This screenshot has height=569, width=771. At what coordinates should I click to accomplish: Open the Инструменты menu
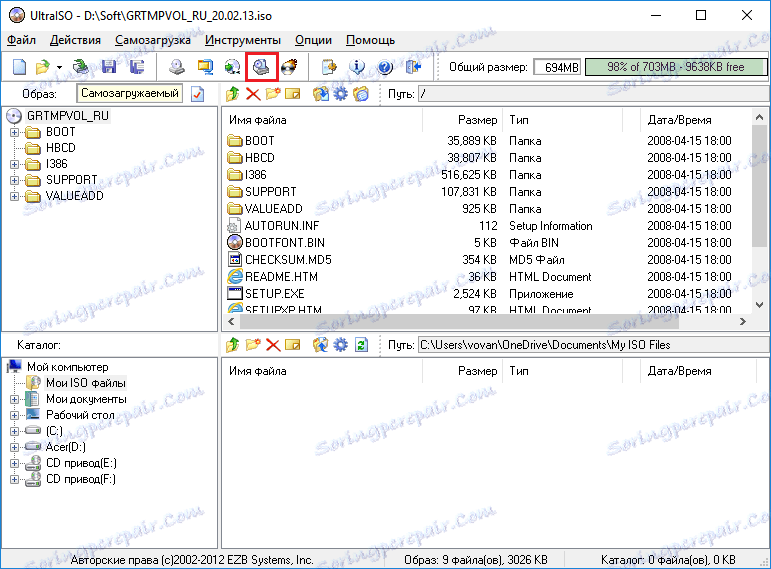coord(242,40)
